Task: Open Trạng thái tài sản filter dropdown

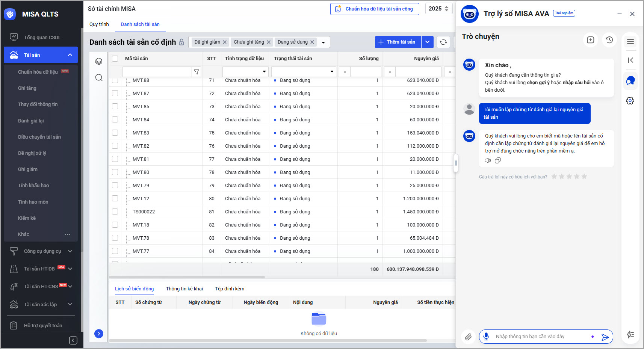Action: 332,72
